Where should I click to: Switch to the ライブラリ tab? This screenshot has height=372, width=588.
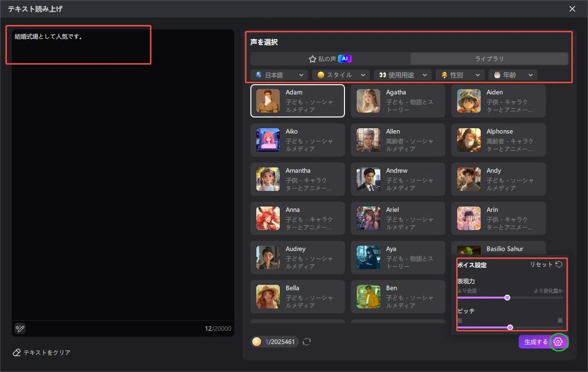489,58
